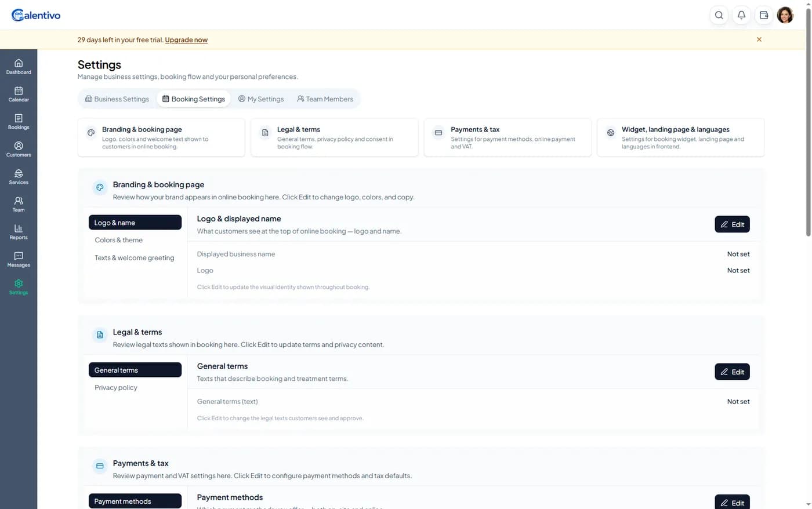The width and height of the screenshot is (812, 509).
Task: Open Widget, landing page & languages card
Action: click(680, 137)
